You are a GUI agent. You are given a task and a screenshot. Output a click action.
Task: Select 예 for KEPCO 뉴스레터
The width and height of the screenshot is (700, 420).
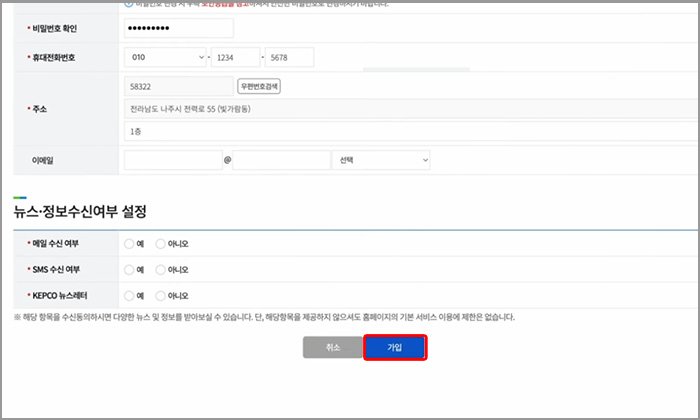coord(129,295)
